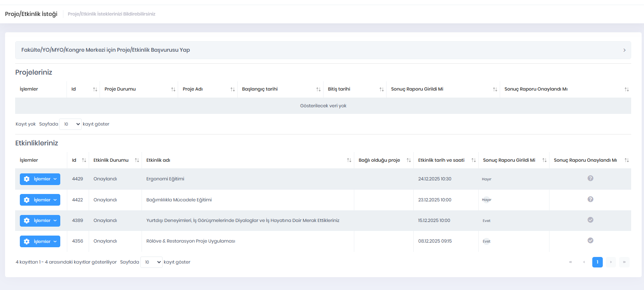This screenshot has width=644, height=290.
Task: Open İşlemler button for event 4389
Action: click(40, 221)
